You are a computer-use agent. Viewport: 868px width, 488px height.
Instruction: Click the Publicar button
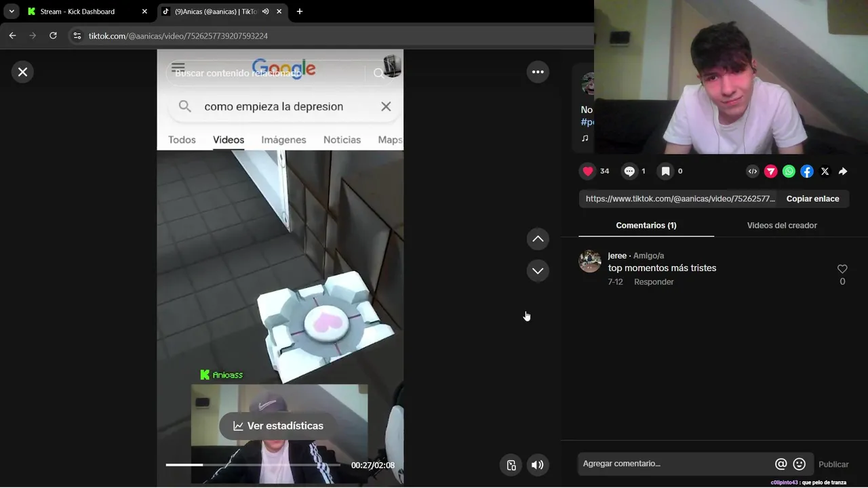tap(833, 464)
